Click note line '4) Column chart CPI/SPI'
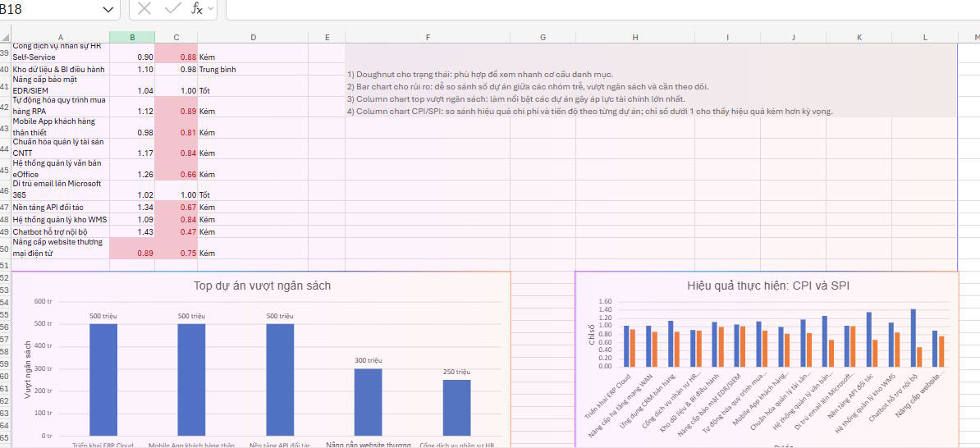980x448 pixels. point(590,112)
